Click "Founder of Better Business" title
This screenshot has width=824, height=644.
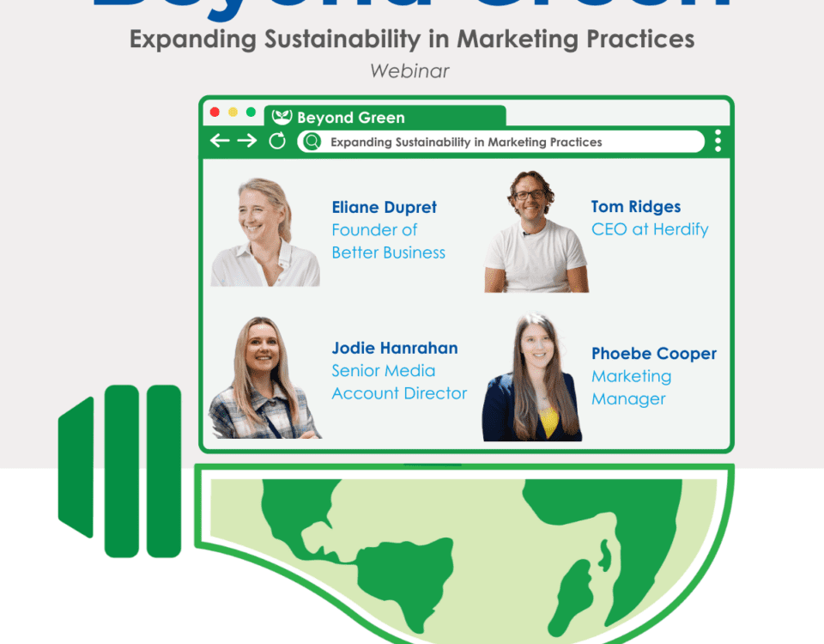tap(389, 241)
